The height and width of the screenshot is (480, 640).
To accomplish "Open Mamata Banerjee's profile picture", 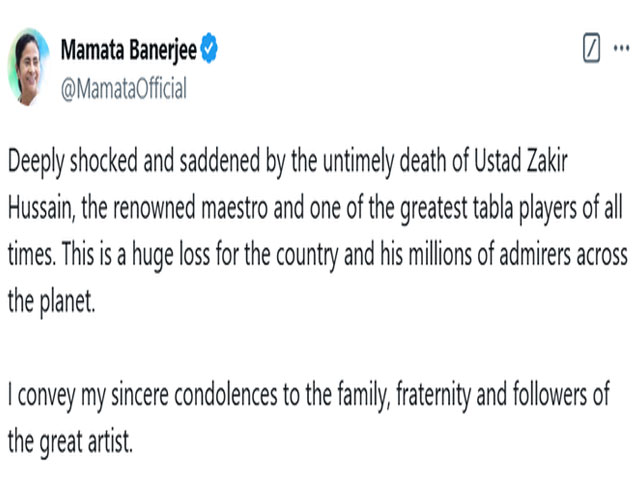I will point(29,68).
